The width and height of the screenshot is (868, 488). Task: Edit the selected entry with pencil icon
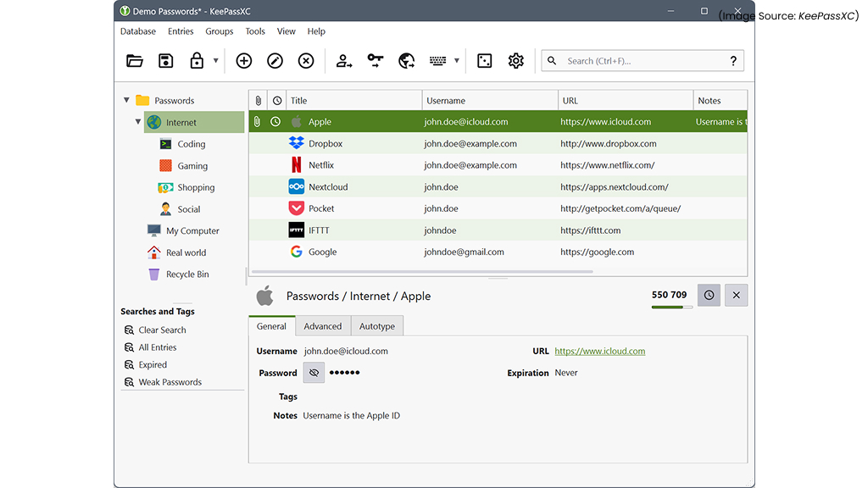[x=275, y=61]
